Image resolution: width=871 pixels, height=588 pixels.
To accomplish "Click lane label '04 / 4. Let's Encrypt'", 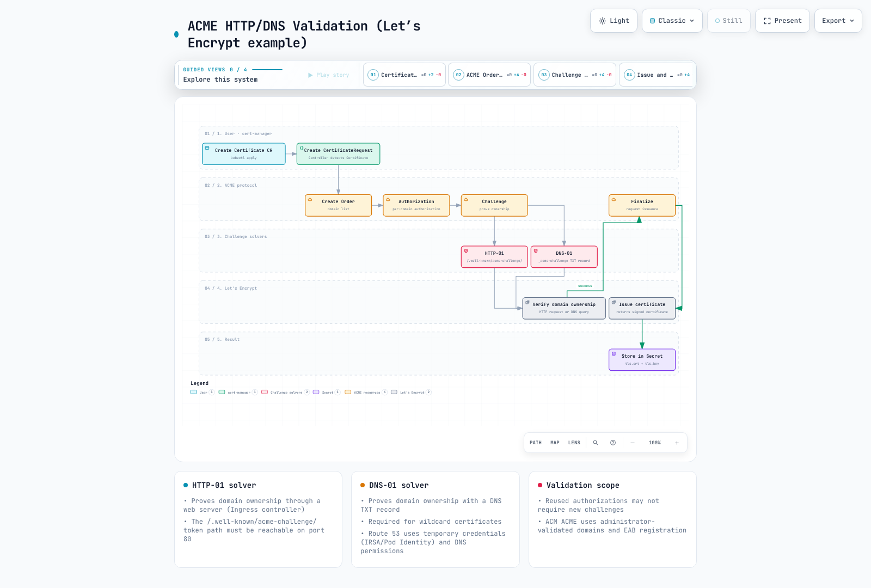I will coord(231,288).
